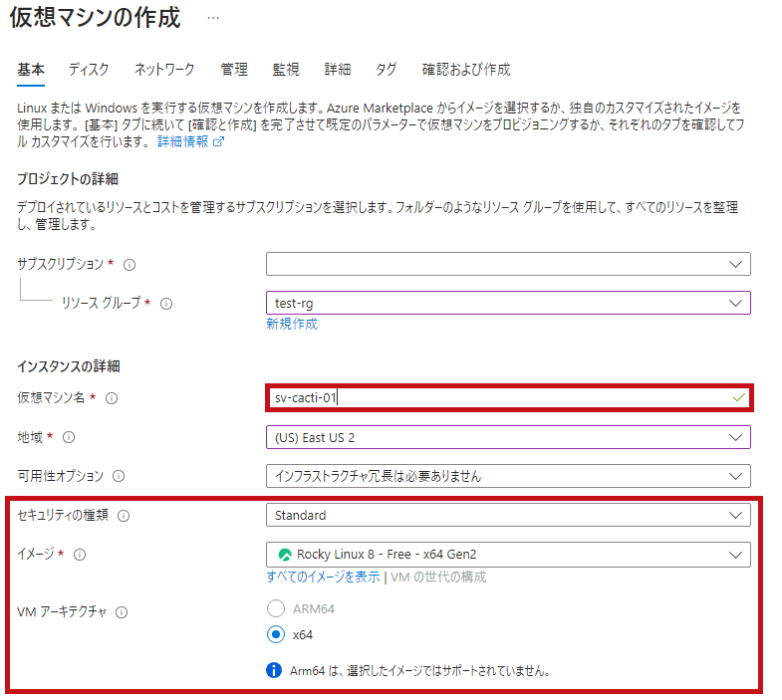Open the サブスクリプション dropdown
782x700 pixels.
(508, 264)
